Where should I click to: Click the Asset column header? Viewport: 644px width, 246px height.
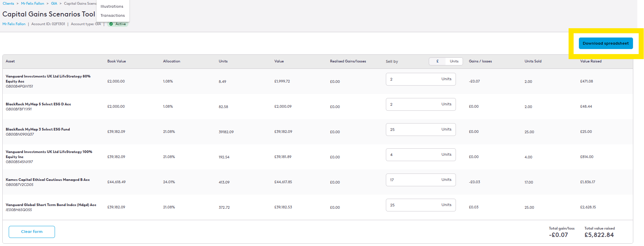pyautogui.click(x=10, y=61)
